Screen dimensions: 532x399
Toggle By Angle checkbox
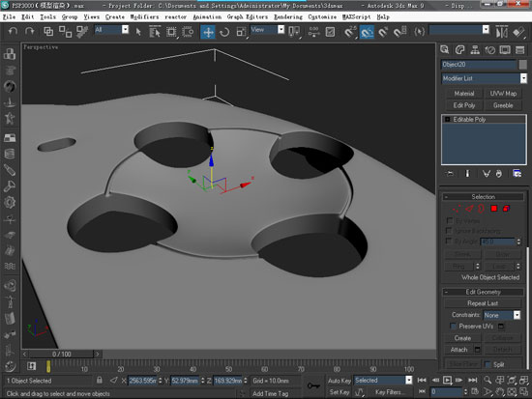pos(449,241)
